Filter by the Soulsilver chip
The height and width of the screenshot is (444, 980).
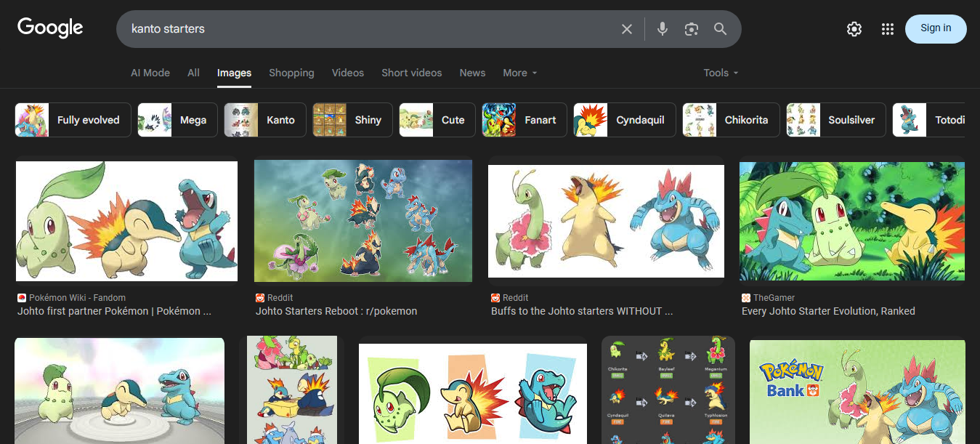pos(836,120)
